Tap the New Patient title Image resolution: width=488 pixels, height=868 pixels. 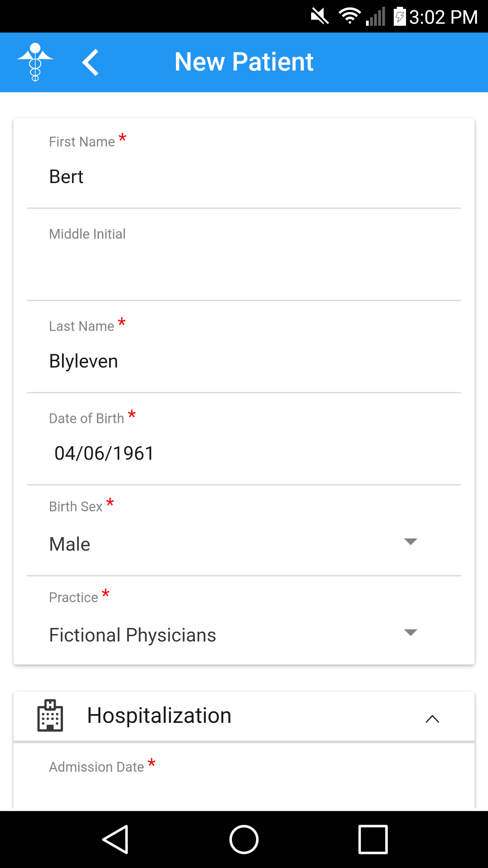click(x=244, y=62)
